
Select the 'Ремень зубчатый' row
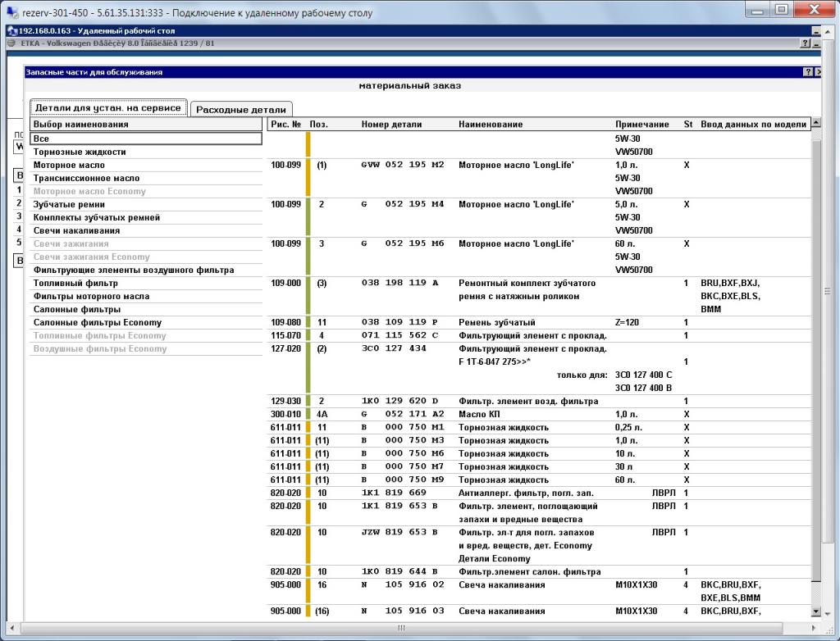coord(539,322)
